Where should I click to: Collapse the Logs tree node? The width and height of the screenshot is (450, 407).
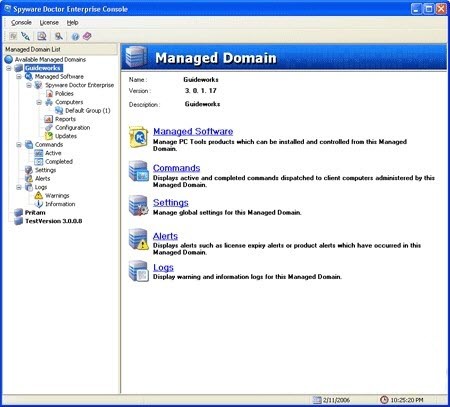click(x=19, y=187)
